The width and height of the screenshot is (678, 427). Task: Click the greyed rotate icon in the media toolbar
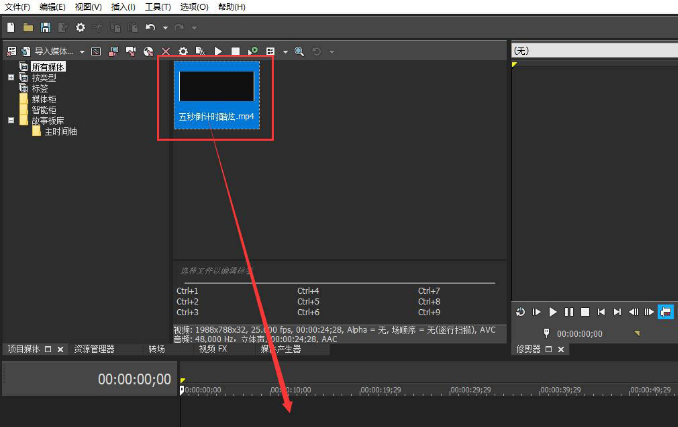317,51
